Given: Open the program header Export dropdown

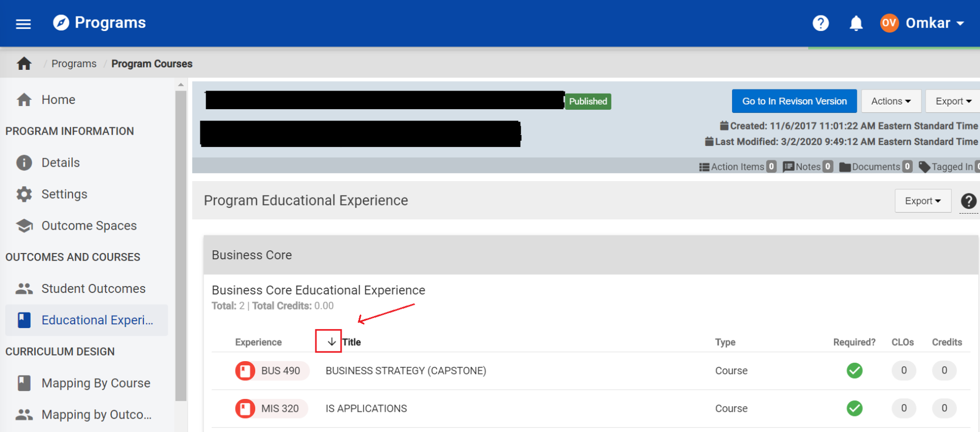Looking at the screenshot, I should coord(953,101).
